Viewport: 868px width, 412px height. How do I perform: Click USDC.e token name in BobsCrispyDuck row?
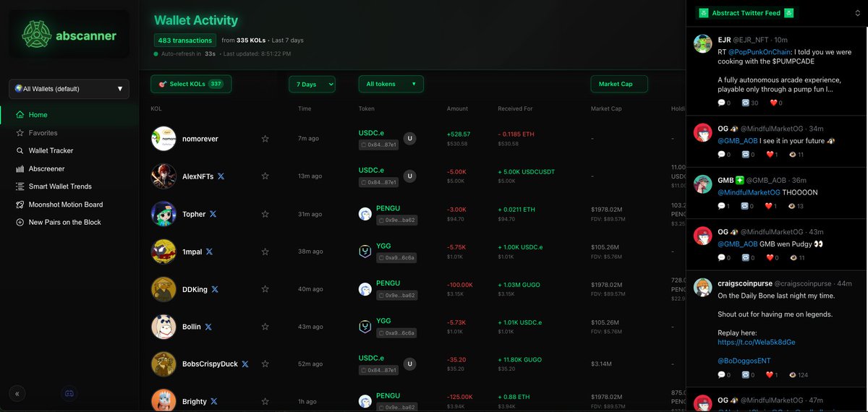click(372, 358)
